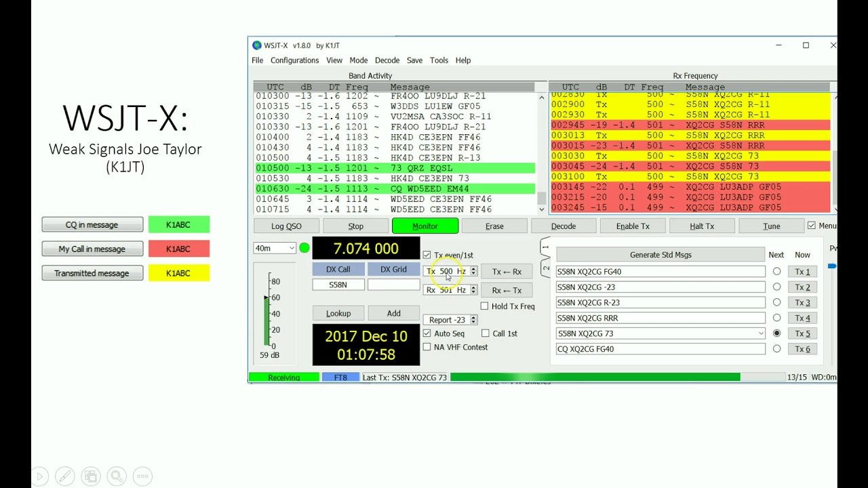Screen dimensions: 868x488
Task: Click the slideshow next-slide arrow icon
Action: tap(39, 476)
